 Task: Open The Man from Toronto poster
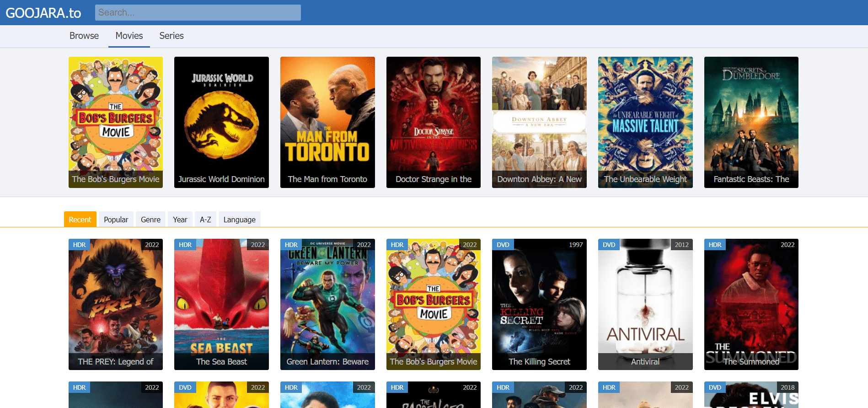click(327, 122)
